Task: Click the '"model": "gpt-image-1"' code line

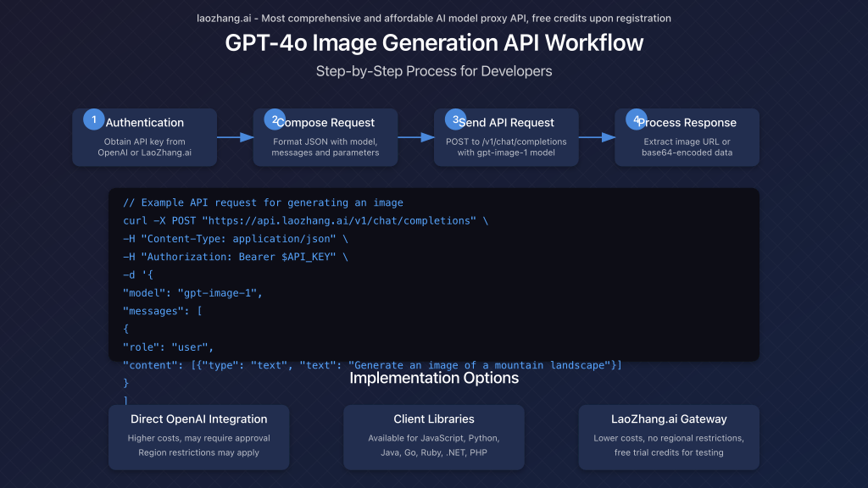Action: pyautogui.click(x=192, y=293)
